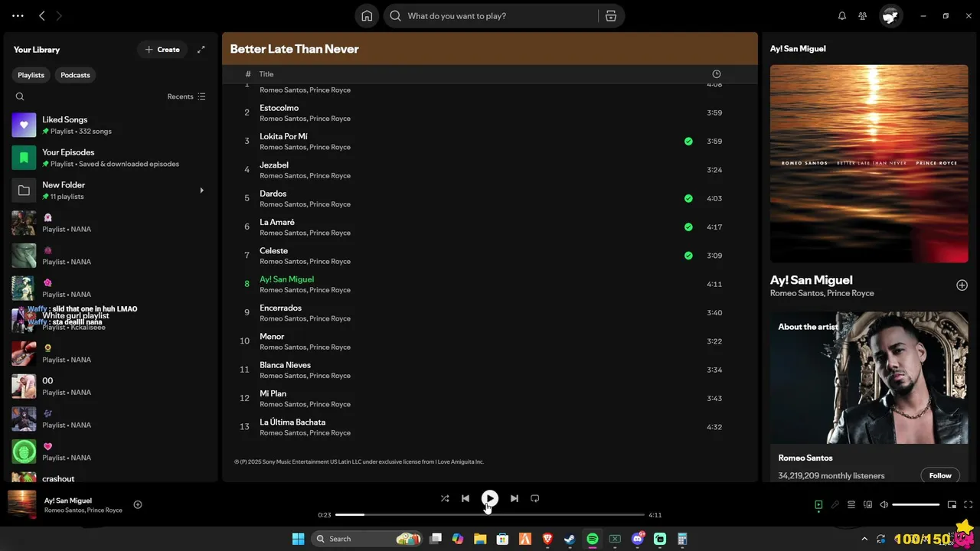Open the Friend Activity icon

click(x=863, y=16)
